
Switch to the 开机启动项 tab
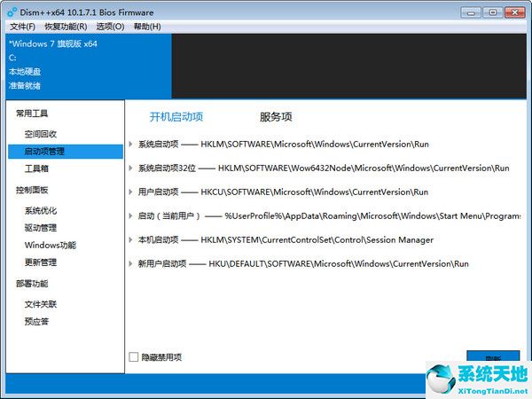pos(176,117)
